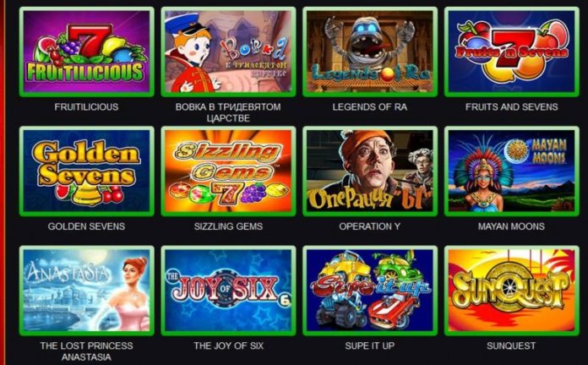588x365 pixels.
Task: Click the Sizzling Gems game tile
Action: (x=228, y=171)
